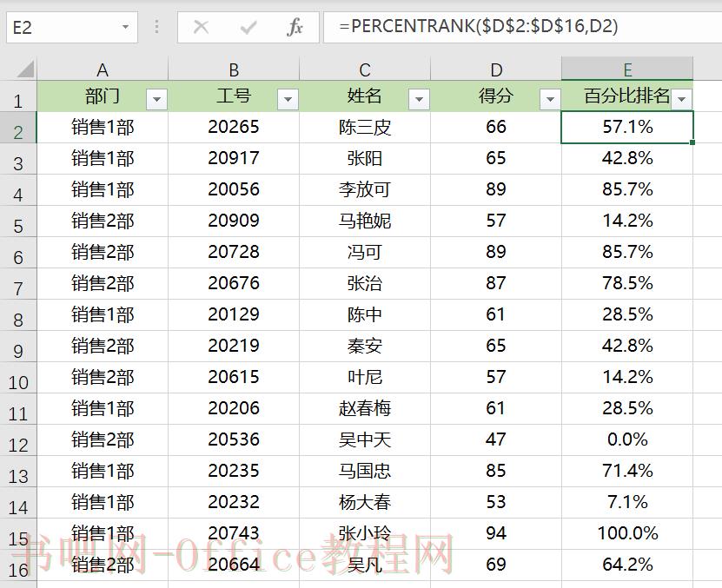
Task: Select percent cell 71.4%
Action: pos(627,472)
